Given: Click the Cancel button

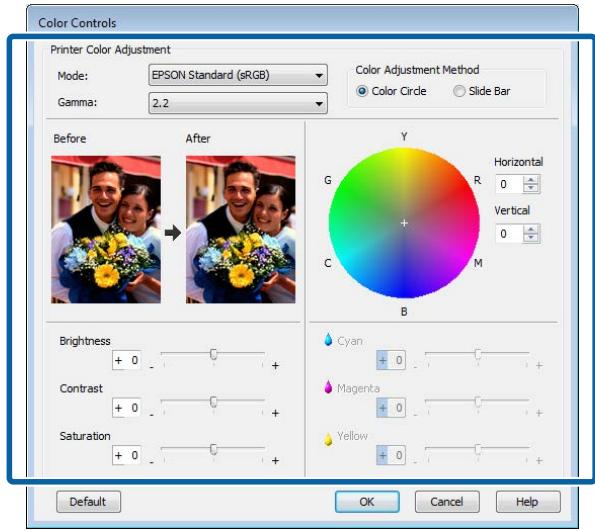Looking at the screenshot, I should coord(447,502).
